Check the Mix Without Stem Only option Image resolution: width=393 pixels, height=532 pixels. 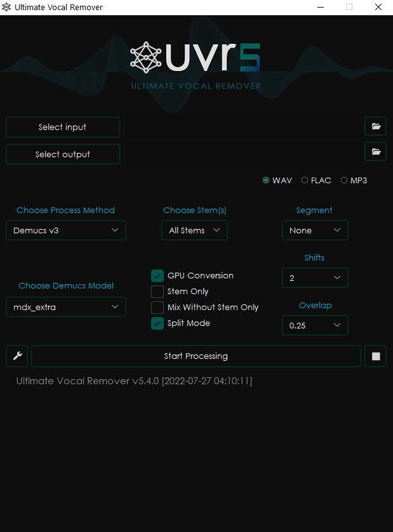click(x=157, y=308)
